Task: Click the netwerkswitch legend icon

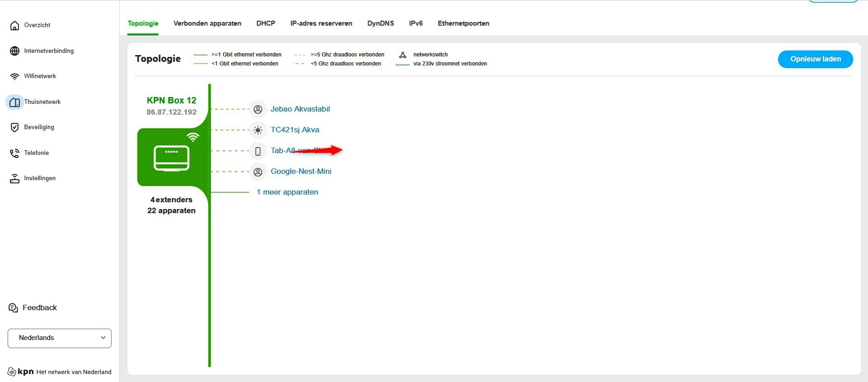Action: (402, 55)
